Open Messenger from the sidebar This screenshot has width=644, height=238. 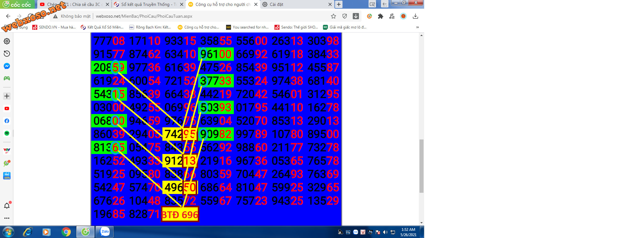click(x=7, y=66)
